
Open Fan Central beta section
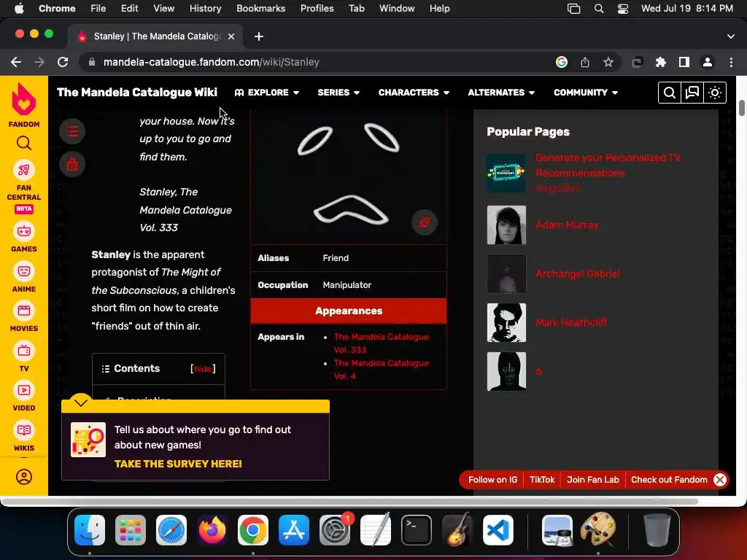click(x=24, y=187)
